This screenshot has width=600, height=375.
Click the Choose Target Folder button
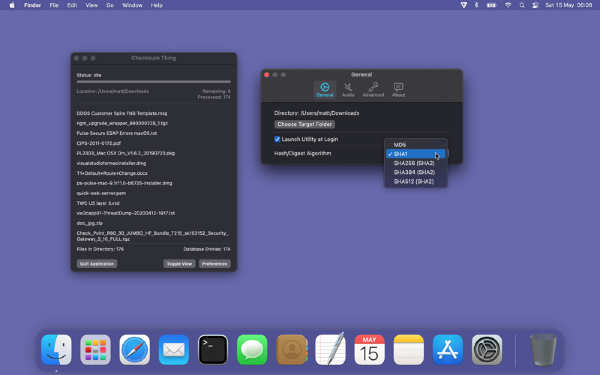pyautogui.click(x=305, y=124)
